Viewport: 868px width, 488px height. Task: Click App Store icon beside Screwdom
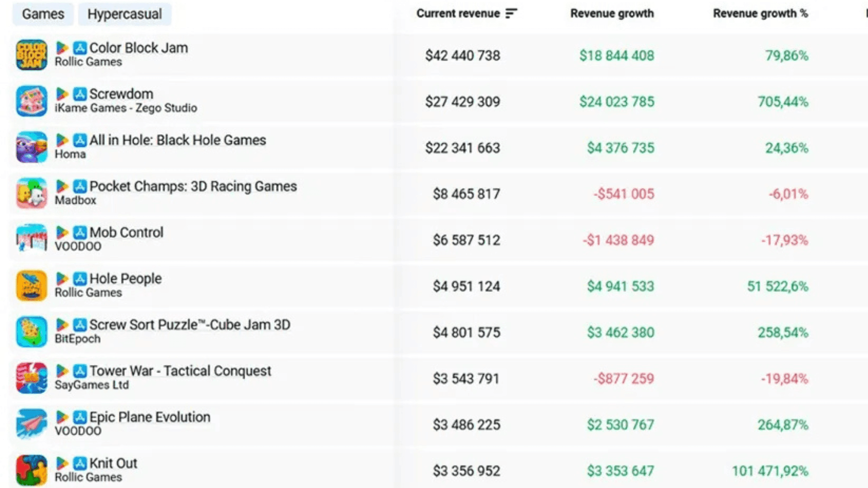point(80,94)
